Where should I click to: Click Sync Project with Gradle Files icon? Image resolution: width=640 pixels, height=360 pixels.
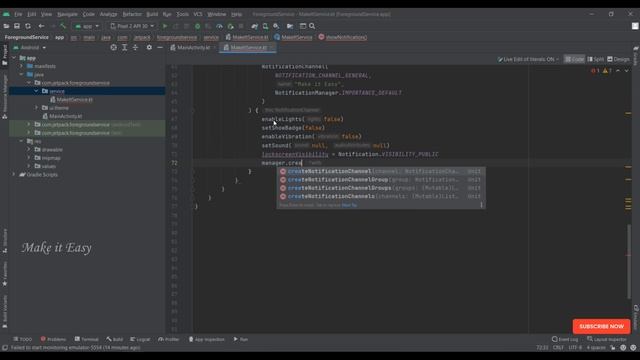255,26
